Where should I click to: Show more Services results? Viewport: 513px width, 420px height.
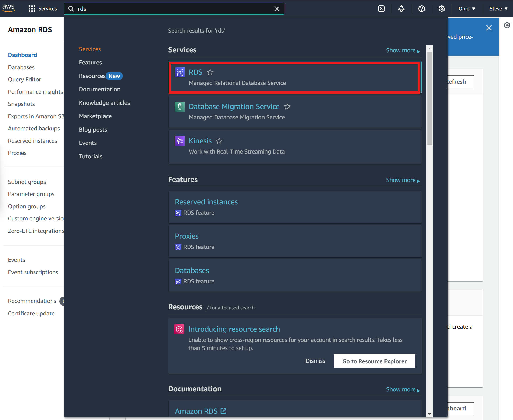pyautogui.click(x=402, y=50)
